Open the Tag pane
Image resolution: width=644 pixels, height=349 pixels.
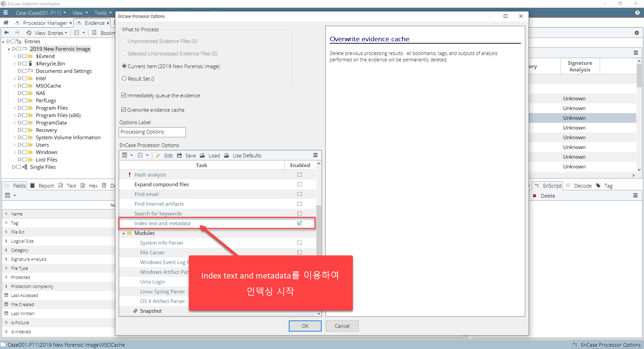click(x=604, y=186)
